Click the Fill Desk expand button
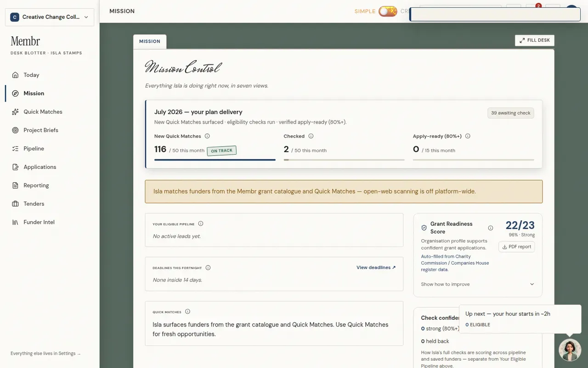Screen dimensions: 588x368 coord(535,40)
